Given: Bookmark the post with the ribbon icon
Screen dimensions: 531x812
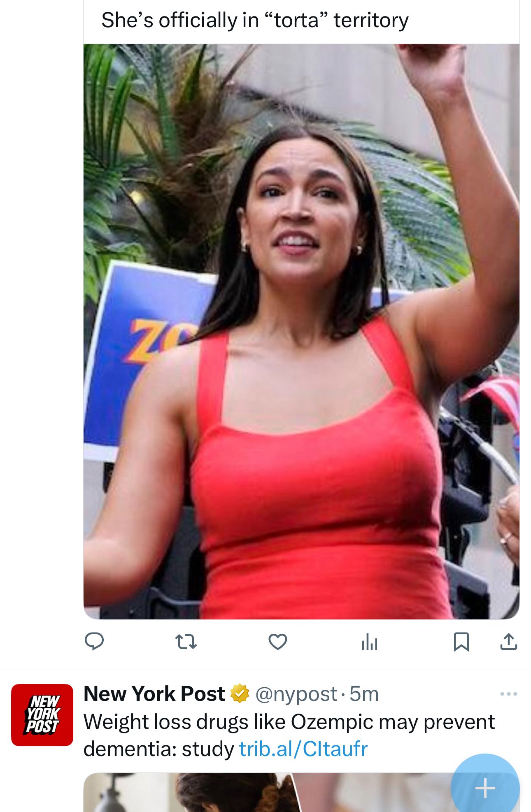Looking at the screenshot, I should pyautogui.click(x=461, y=642).
